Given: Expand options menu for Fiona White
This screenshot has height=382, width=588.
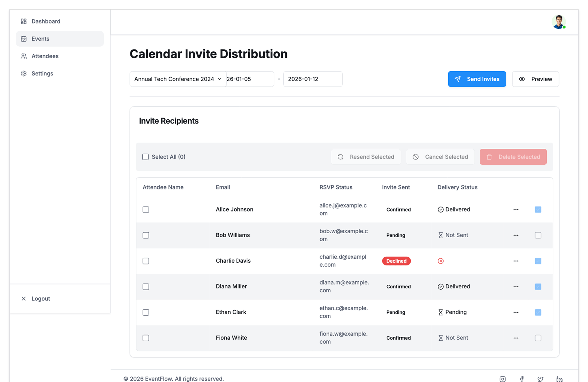Looking at the screenshot, I should click(x=516, y=338).
